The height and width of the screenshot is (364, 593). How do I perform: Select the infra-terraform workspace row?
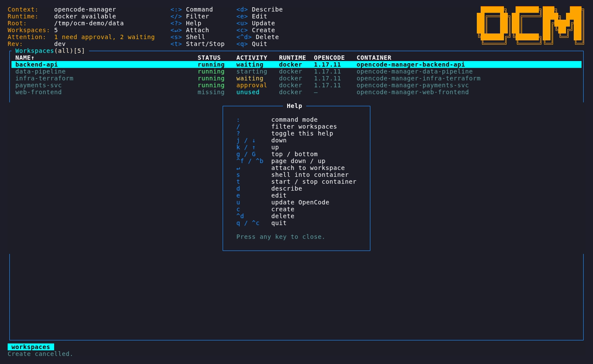[296, 78]
